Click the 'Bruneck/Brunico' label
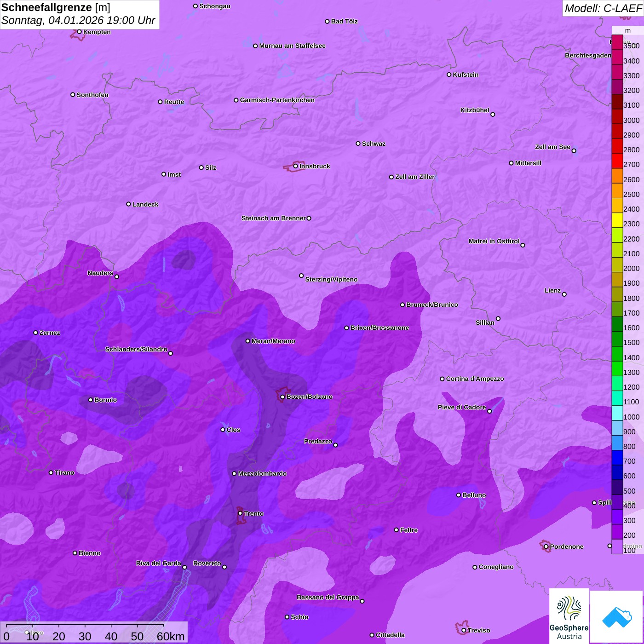Image resolution: width=644 pixels, height=644 pixels. coord(432,305)
